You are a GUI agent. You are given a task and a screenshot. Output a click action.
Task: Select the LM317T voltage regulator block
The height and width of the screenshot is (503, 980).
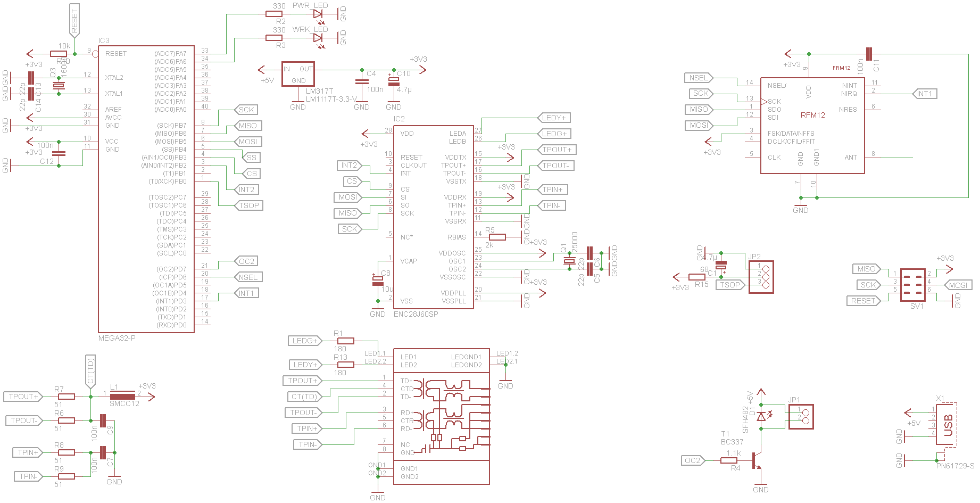pyautogui.click(x=298, y=75)
